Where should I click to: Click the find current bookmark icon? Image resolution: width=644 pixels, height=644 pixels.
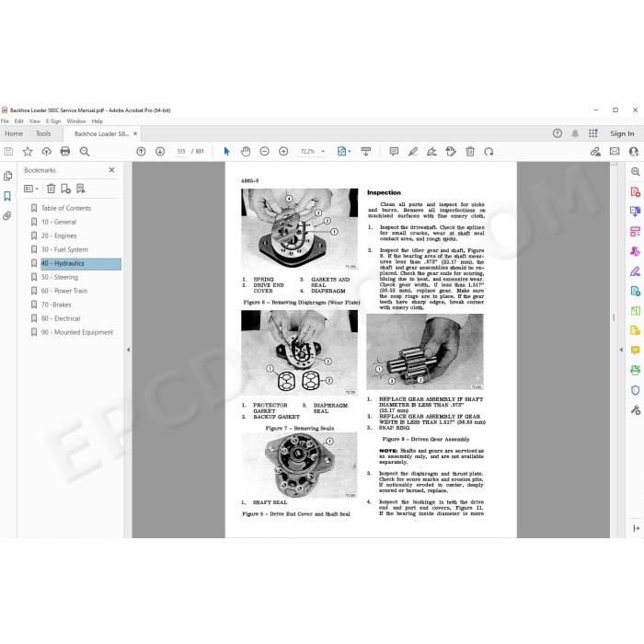(81, 189)
